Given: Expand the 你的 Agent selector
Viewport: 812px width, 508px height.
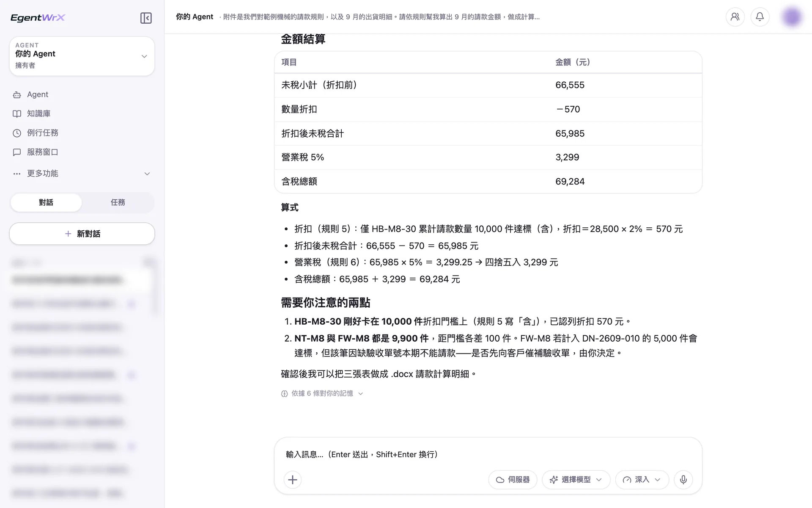Looking at the screenshot, I should pos(82,56).
